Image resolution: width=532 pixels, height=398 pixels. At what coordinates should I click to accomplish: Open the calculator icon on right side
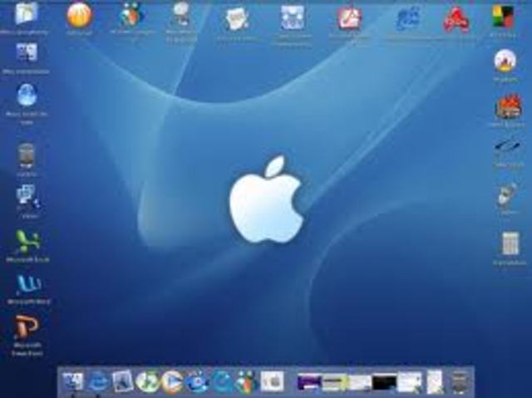[510, 243]
